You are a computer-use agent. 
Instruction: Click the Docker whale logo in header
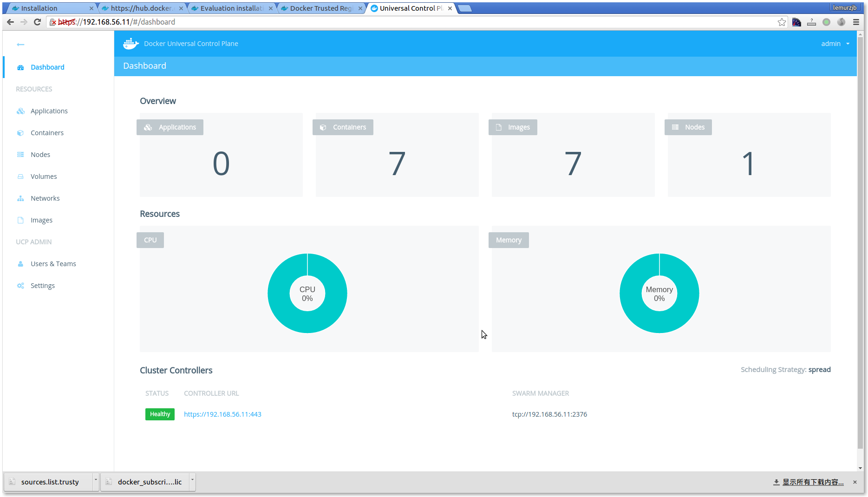click(x=131, y=44)
